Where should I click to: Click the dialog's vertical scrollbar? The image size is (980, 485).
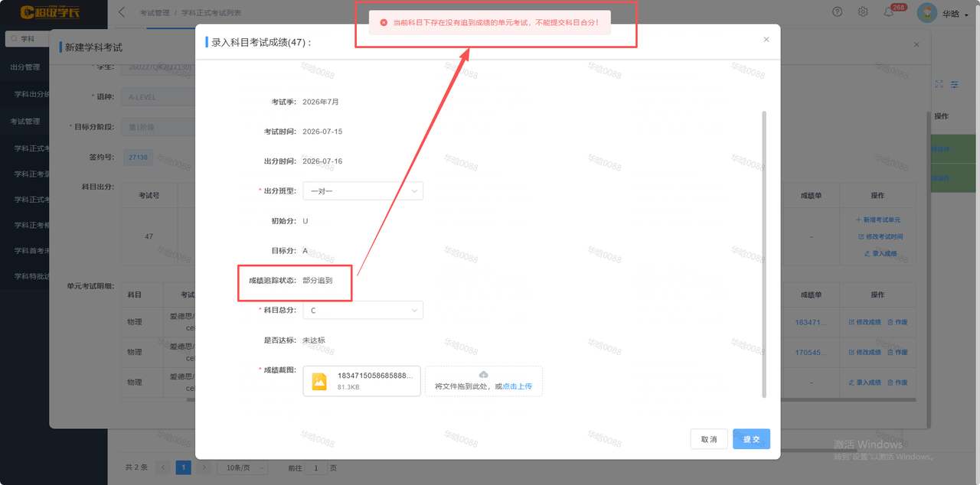(x=763, y=254)
